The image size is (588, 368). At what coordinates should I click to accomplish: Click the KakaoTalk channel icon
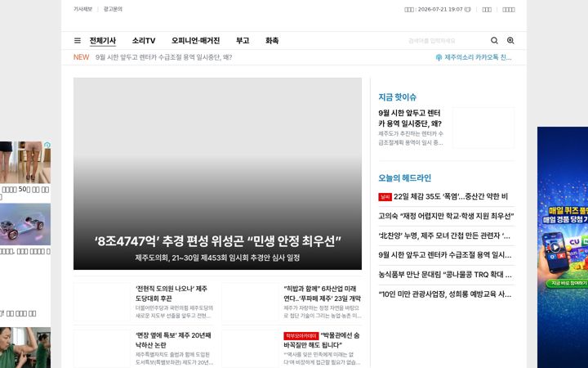439,57
